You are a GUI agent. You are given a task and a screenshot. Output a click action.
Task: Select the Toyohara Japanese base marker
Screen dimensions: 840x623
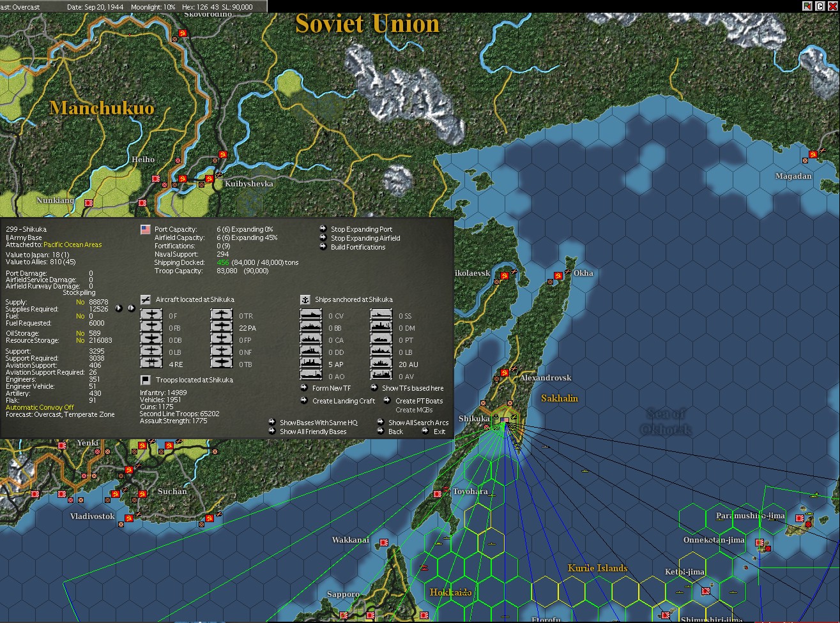438,493
